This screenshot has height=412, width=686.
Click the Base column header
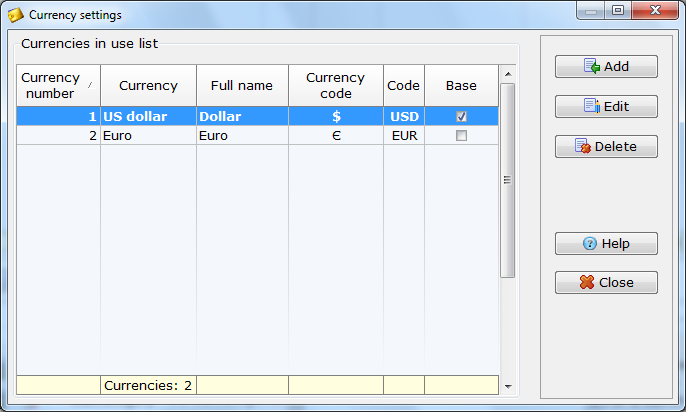point(461,86)
